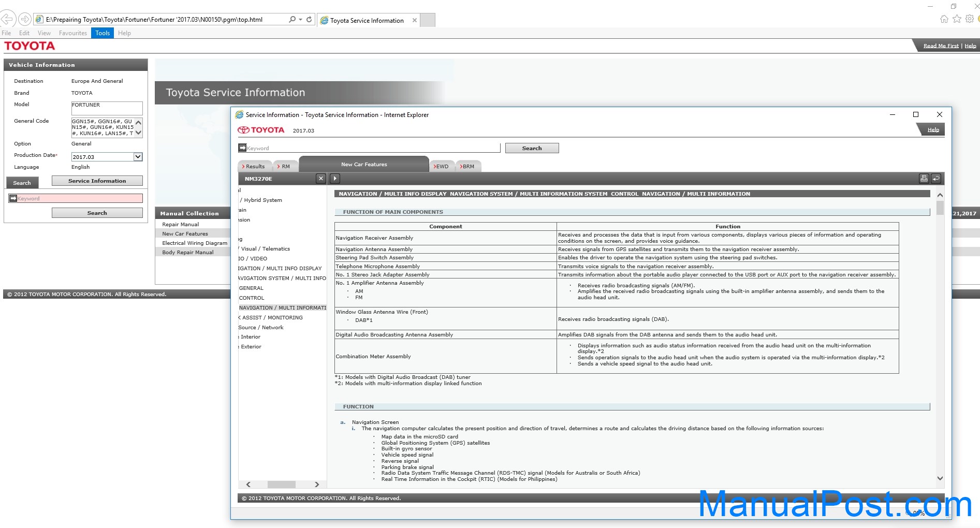Open Repair Manual in Manual Collection

point(180,224)
